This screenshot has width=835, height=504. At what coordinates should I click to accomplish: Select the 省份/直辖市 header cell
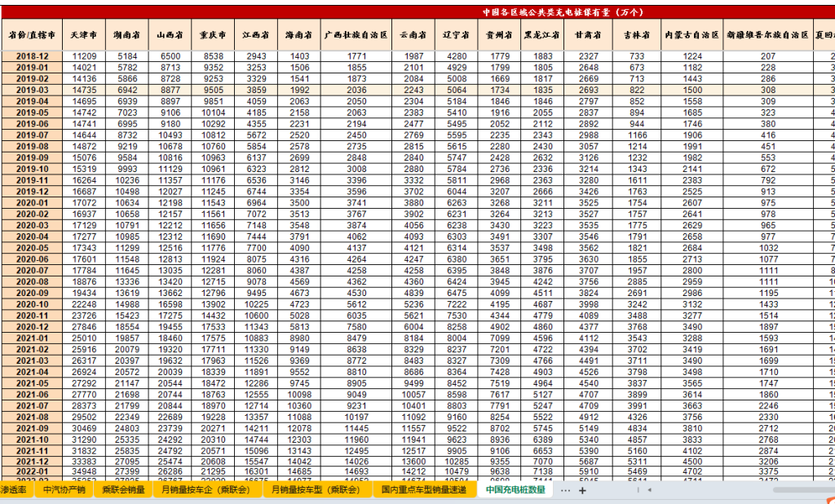32,36
